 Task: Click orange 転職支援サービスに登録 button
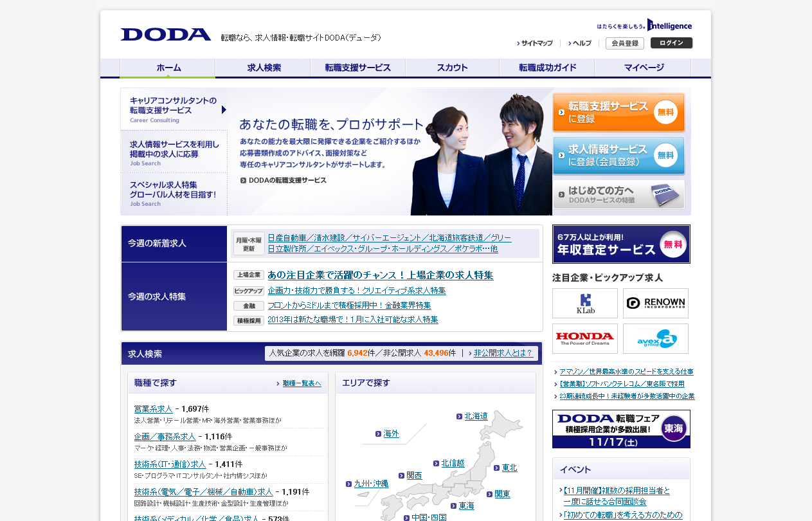pos(618,113)
